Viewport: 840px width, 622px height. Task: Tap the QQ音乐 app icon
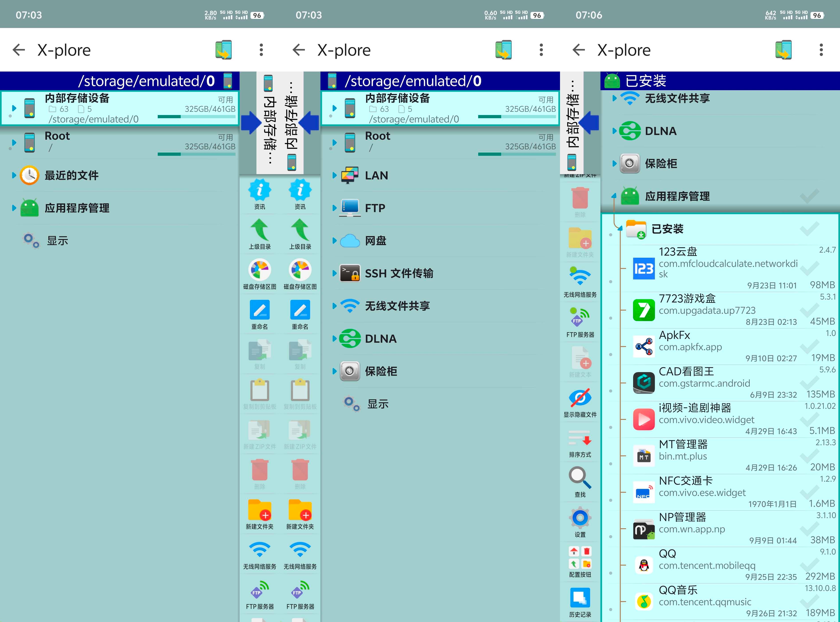[644, 601]
